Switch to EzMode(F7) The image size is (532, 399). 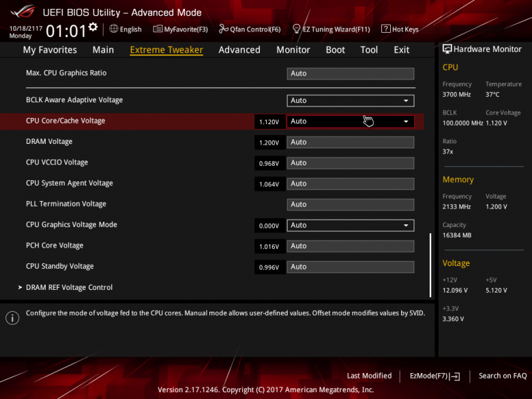[x=434, y=376]
